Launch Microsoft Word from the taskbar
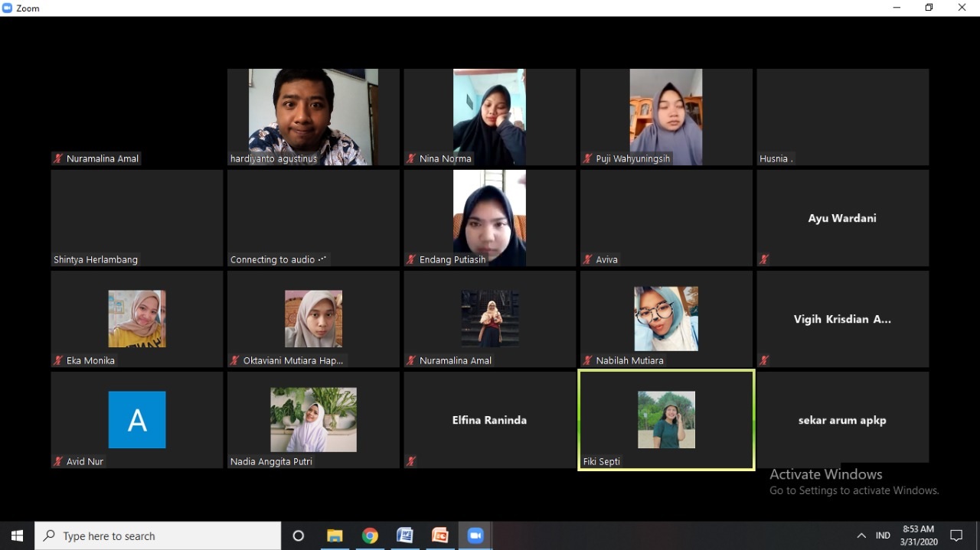Image resolution: width=980 pixels, height=550 pixels. click(405, 535)
